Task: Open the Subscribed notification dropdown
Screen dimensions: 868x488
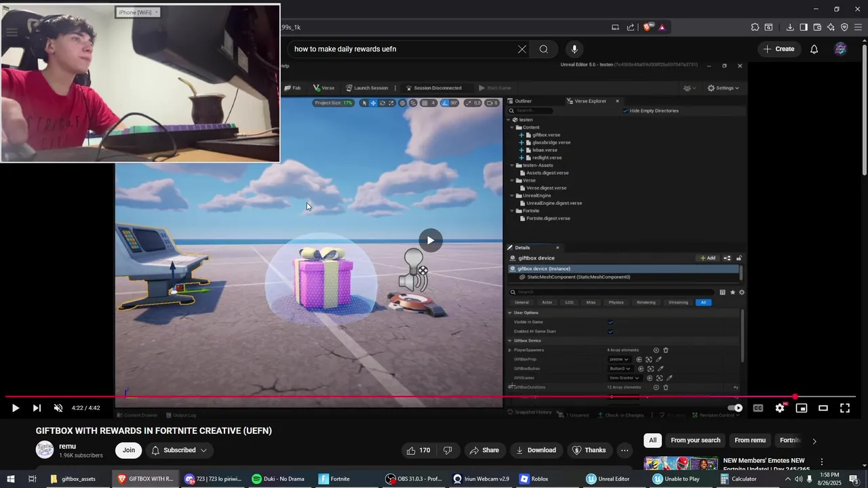Action: [x=179, y=450]
